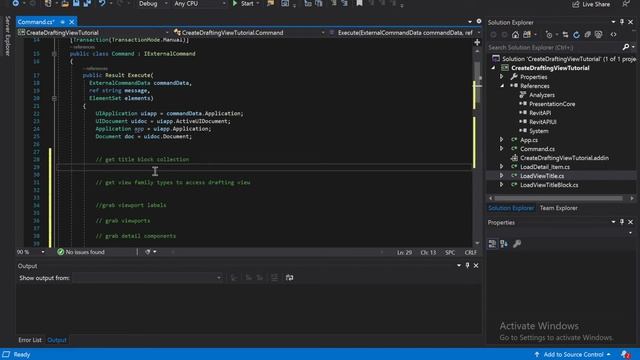Select the Analyzers reference item

pyautogui.click(x=542, y=95)
